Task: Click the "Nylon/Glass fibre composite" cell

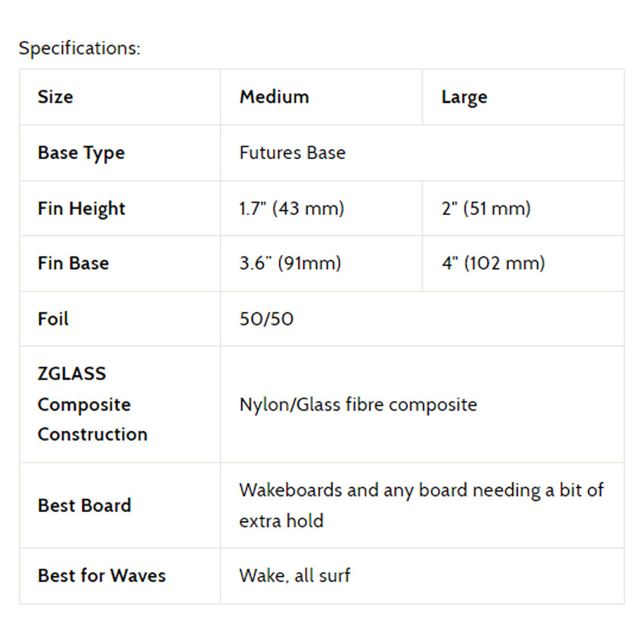Action: [x=358, y=404]
